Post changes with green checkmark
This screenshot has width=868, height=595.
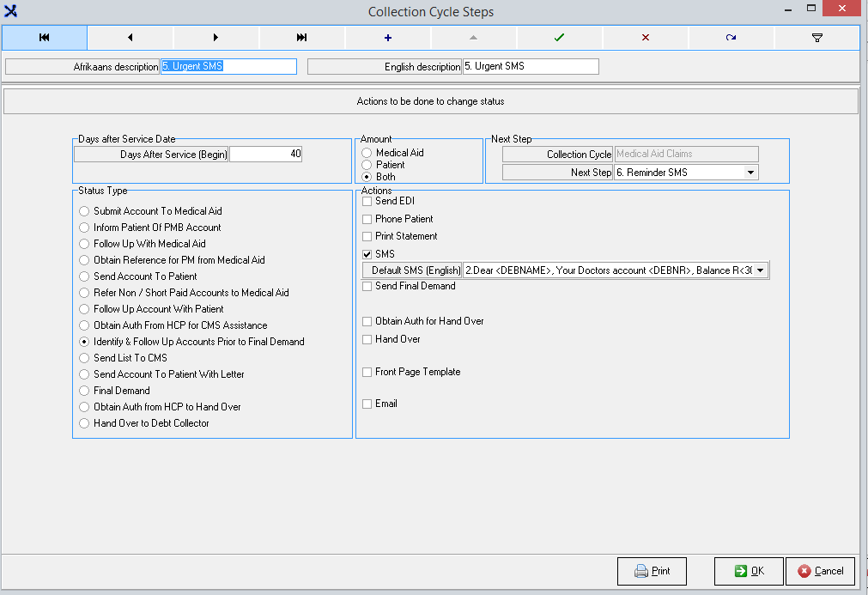(x=560, y=38)
